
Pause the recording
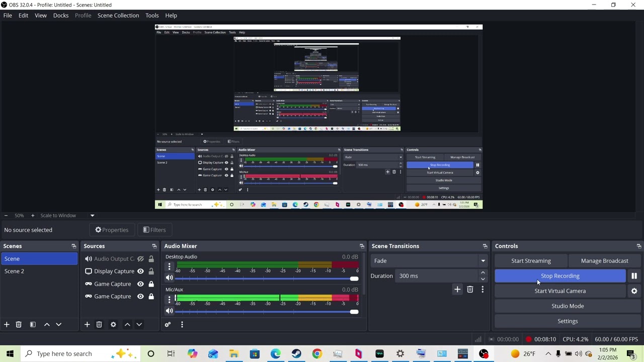tap(634, 276)
